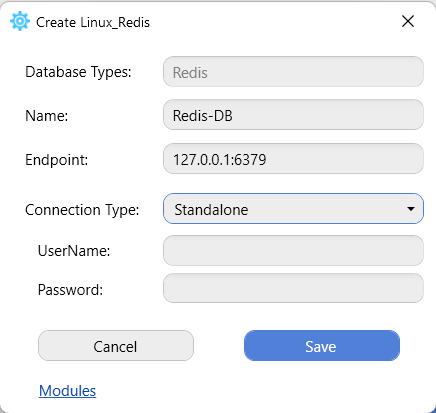Click the disabled Database Types field showing Redis
The height and width of the screenshot is (413, 436).
coord(293,72)
